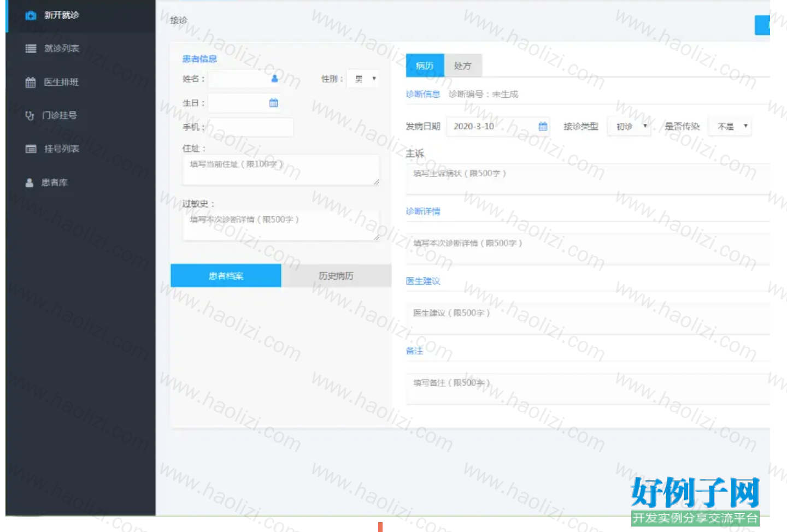The height and width of the screenshot is (532, 787).
Task: Click the 挂号列表 icon in sidebar
Action: [x=31, y=149]
